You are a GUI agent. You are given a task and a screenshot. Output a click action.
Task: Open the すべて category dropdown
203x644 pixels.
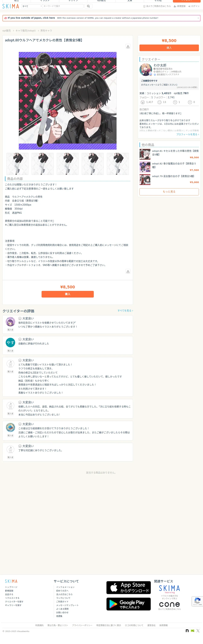32,6
